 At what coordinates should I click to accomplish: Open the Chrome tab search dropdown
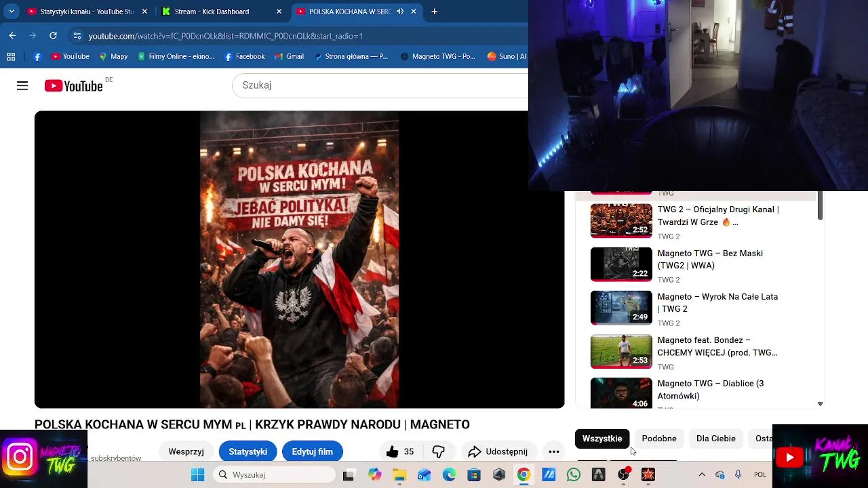coord(12,12)
